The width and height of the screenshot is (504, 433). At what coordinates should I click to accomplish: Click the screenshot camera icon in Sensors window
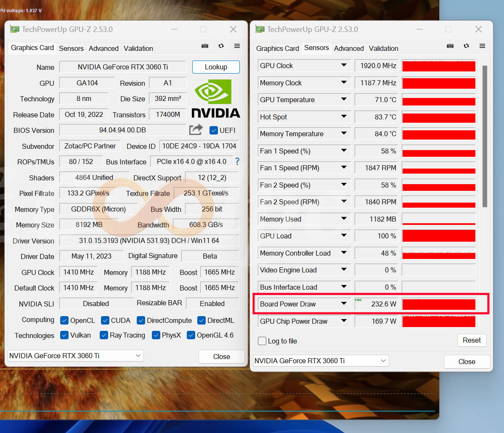450,46
